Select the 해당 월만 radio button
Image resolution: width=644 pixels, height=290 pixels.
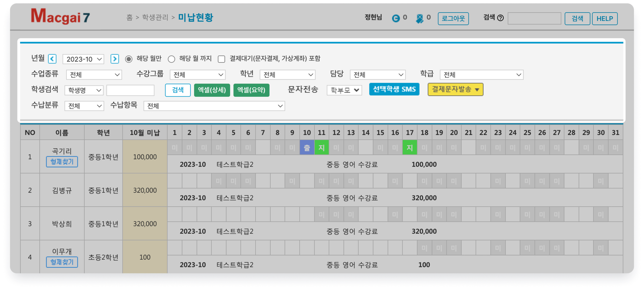coord(129,59)
